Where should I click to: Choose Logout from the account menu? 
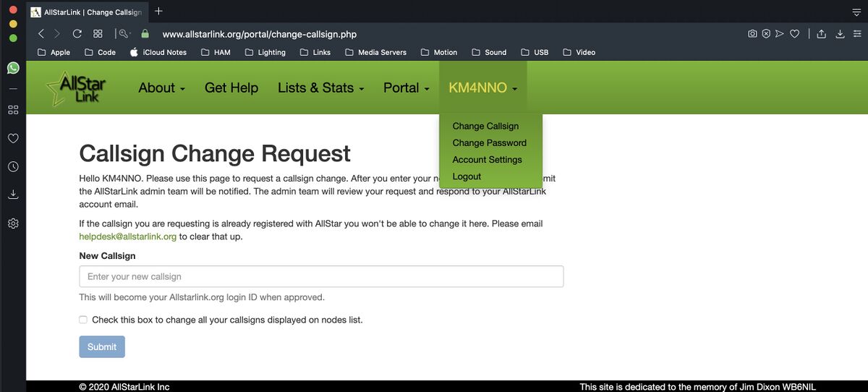(x=467, y=176)
